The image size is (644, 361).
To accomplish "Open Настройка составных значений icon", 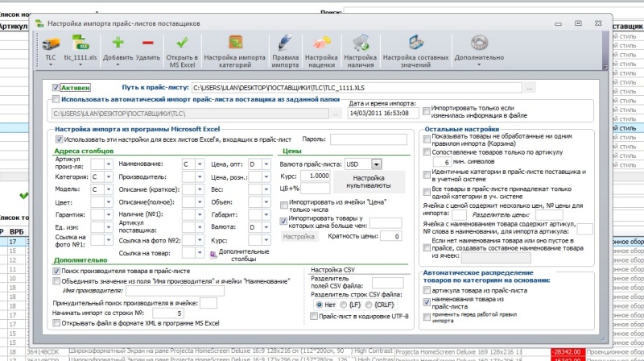I will coord(415,43).
